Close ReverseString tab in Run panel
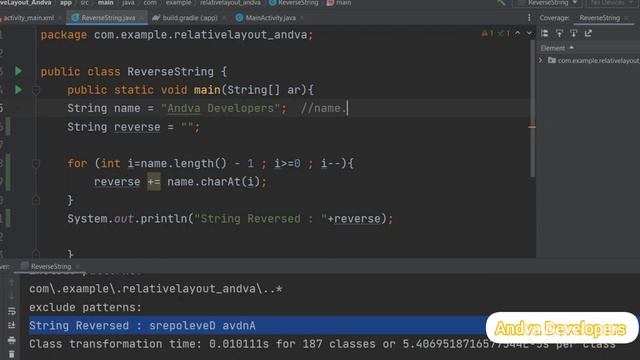The width and height of the screenshot is (640, 360). coord(77,267)
